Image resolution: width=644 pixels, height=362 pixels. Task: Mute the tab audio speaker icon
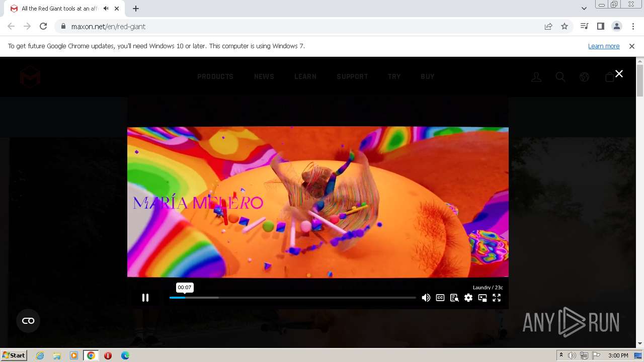(106, 9)
